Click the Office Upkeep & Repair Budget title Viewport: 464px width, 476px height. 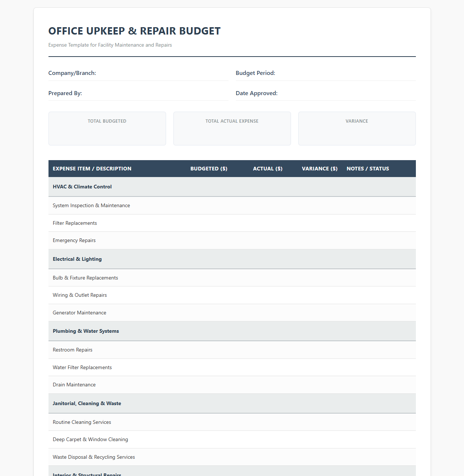(x=134, y=31)
